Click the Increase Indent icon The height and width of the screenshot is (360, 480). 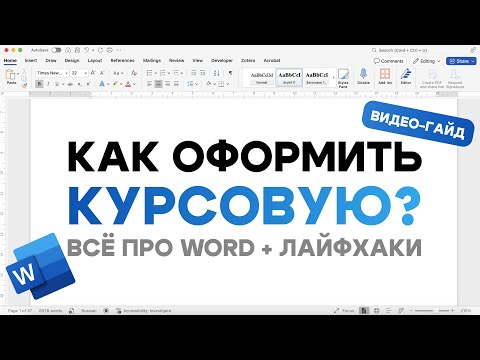tap(202, 73)
